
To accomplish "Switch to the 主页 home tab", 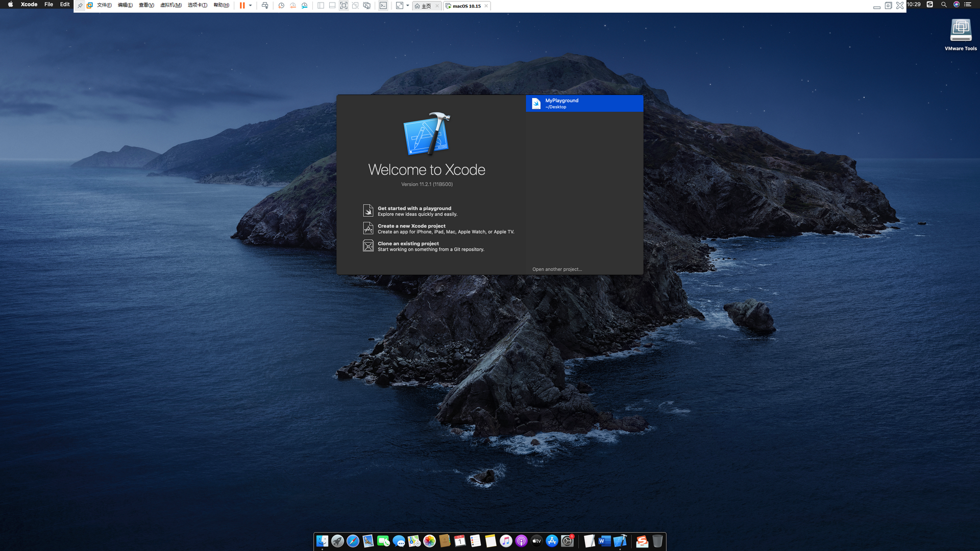I will coord(423,6).
